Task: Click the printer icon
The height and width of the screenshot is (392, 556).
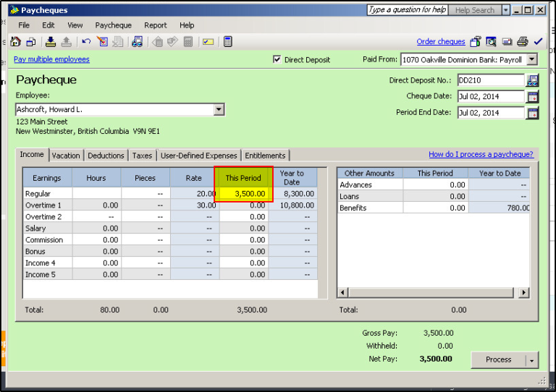Action: 522,42
